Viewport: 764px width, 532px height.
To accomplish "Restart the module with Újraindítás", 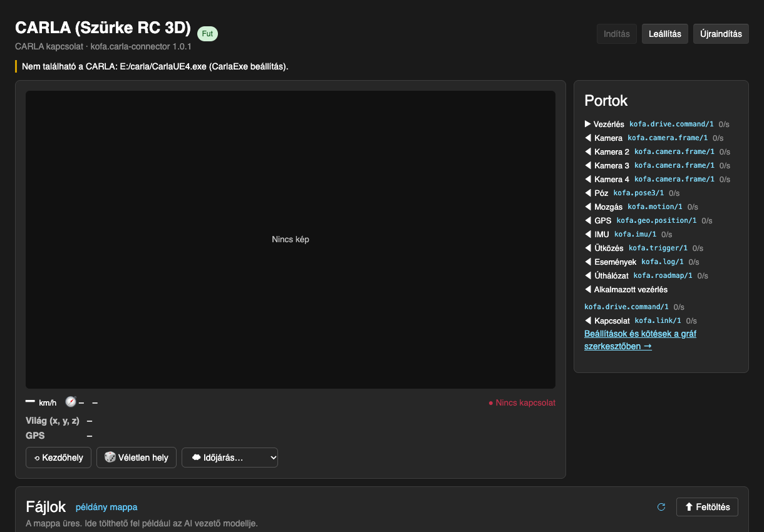I will (721, 34).
